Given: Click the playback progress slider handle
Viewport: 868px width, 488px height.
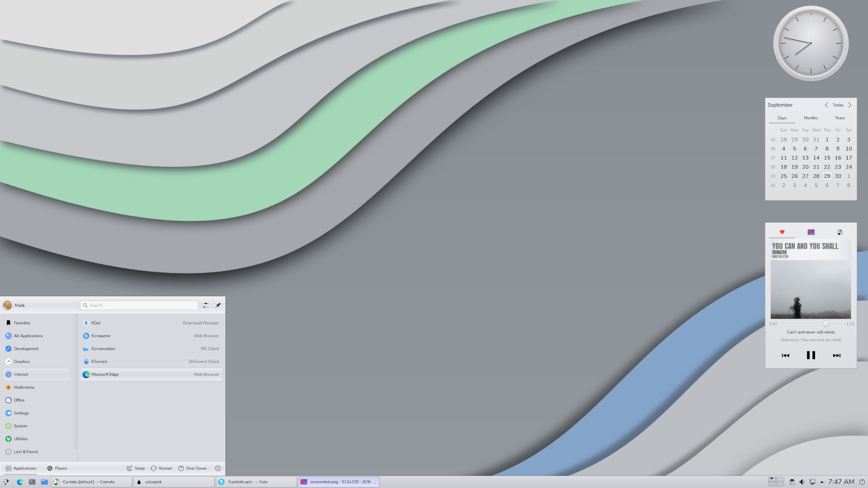Looking at the screenshot, I should (826, 324).
